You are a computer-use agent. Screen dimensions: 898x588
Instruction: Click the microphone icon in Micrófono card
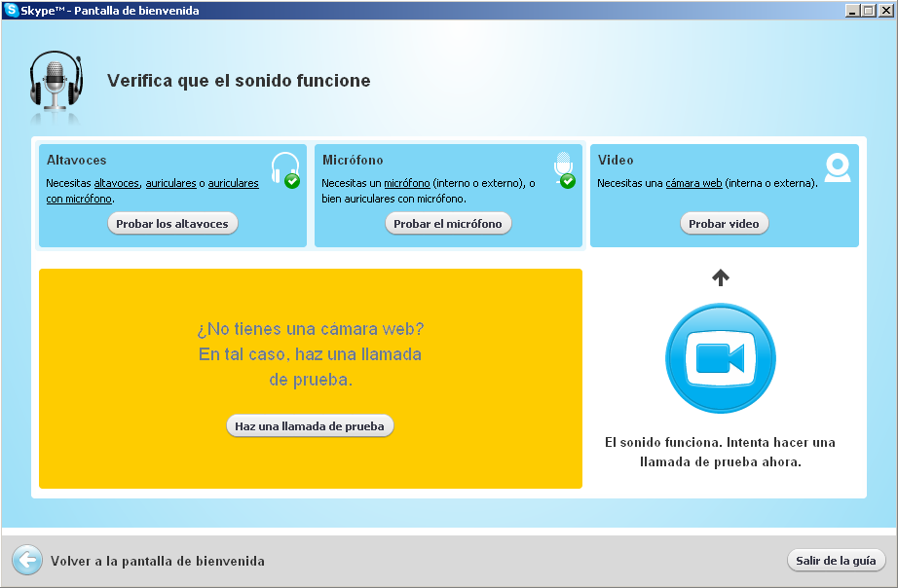[x=565, y=170]
